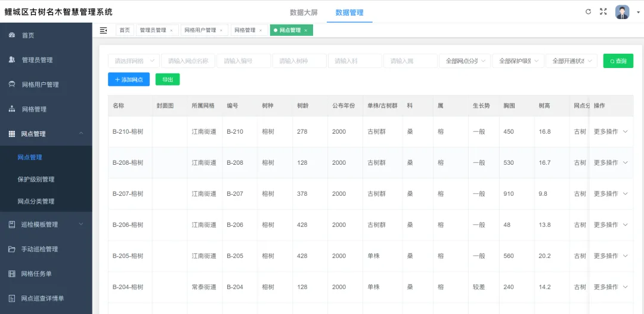Open the 全部保护级别 dropdown
644x314 pixels.
pos(518,61)
